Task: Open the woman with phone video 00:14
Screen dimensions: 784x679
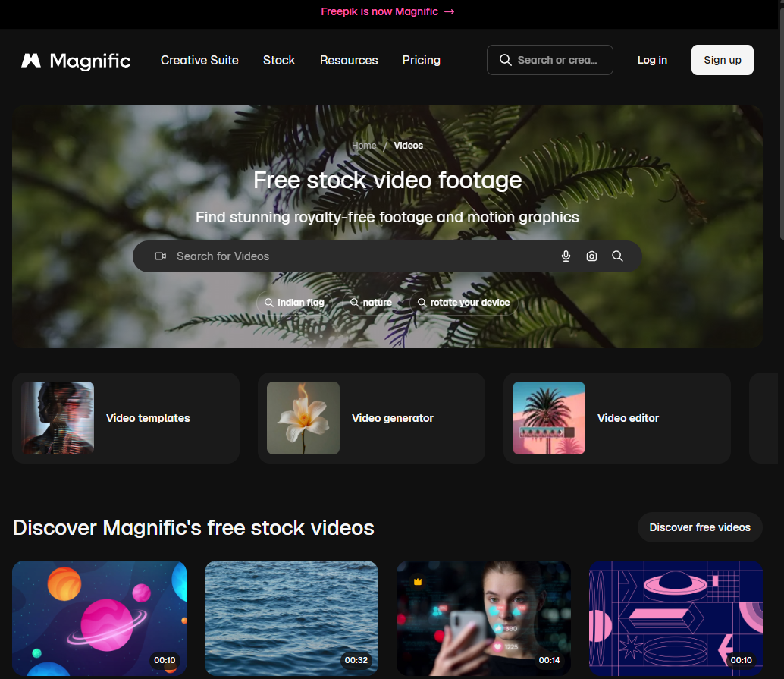Action: 484,618
